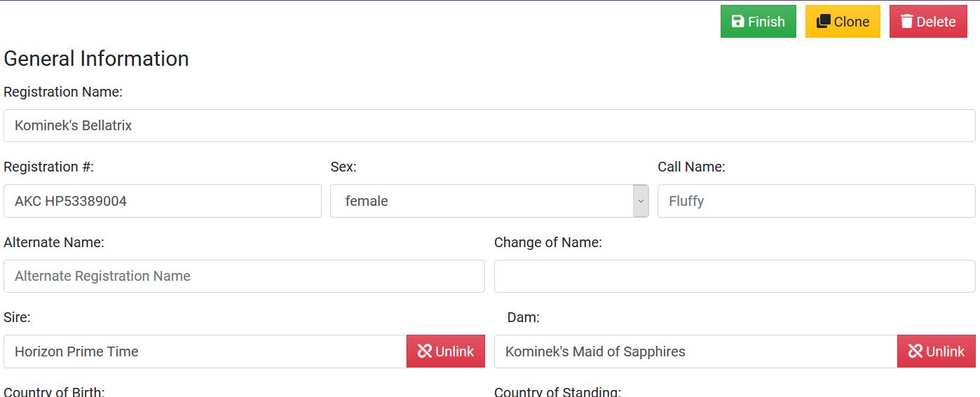This screenshot has width=980, height=397.
Task: Click the broken-link Unlink icon beside Dam
Action: coord(915,351)
